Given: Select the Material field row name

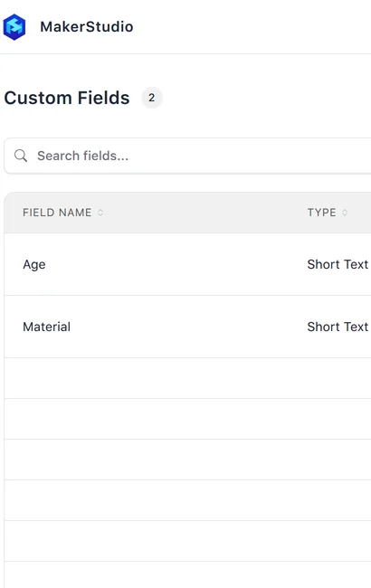Looking at the screenshot, I should click(x=46, y=327).
